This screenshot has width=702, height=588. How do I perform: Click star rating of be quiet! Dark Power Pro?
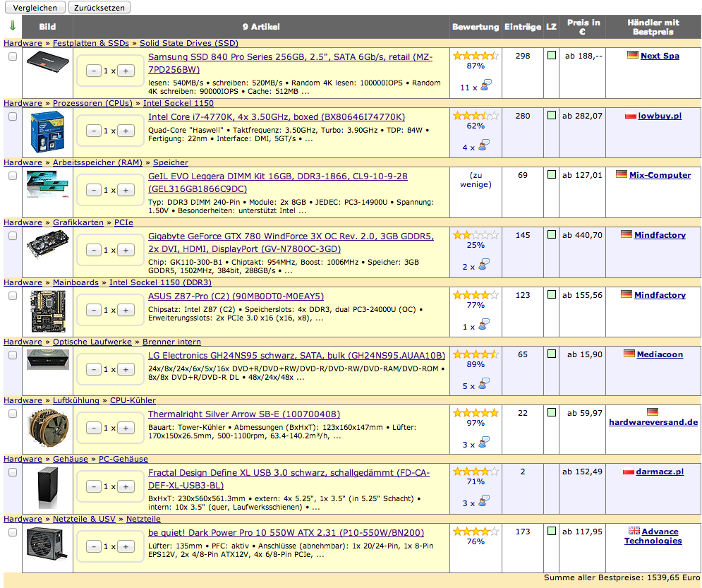click(476, 532)
